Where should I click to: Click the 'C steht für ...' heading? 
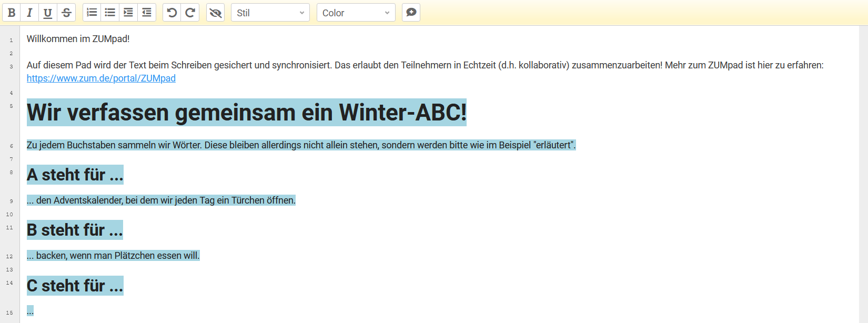[x=75, y=286]
